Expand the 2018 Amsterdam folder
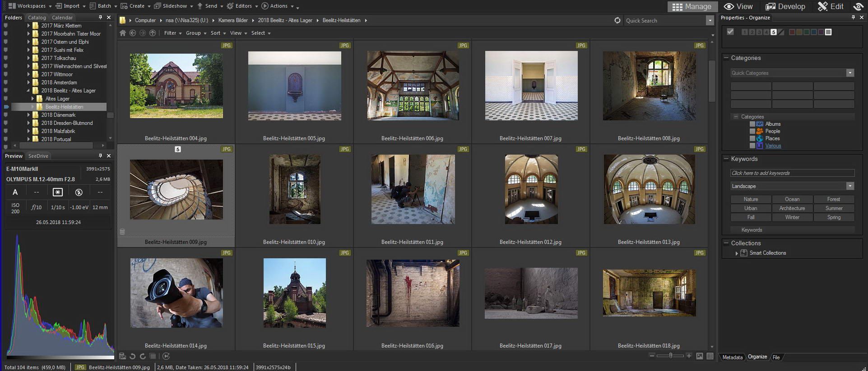This screenshot has width=868, height=371. click(x=28, y=82)
